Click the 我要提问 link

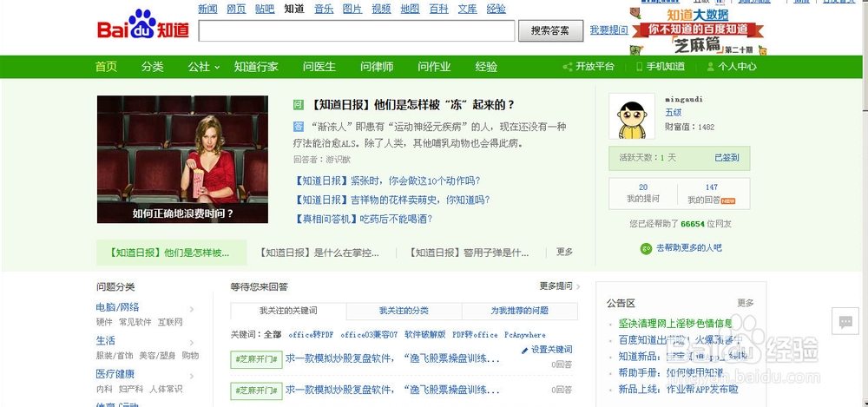pyautogui.click(x=609, y=30)
